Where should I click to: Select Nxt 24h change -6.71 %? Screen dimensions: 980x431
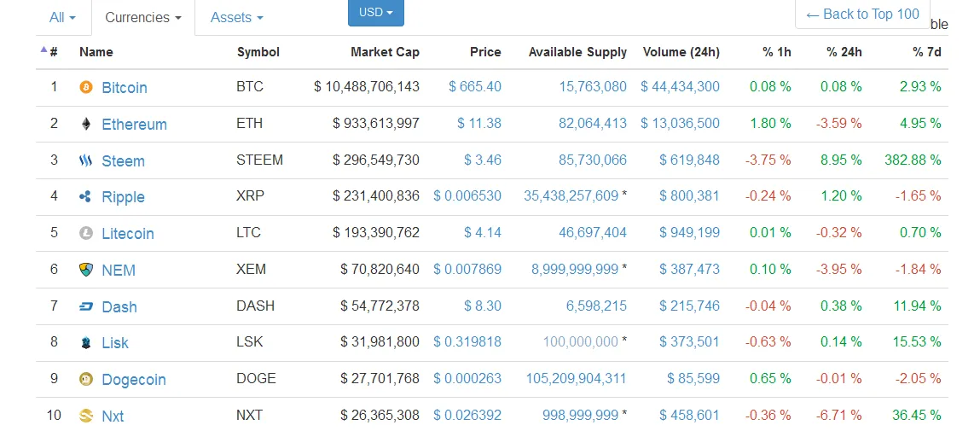click(838, 414)
